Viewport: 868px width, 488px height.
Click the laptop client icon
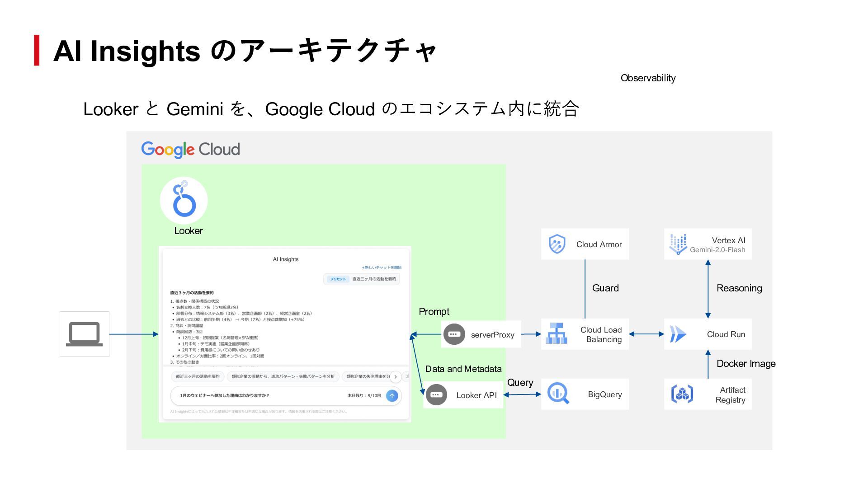coord(85,334)
